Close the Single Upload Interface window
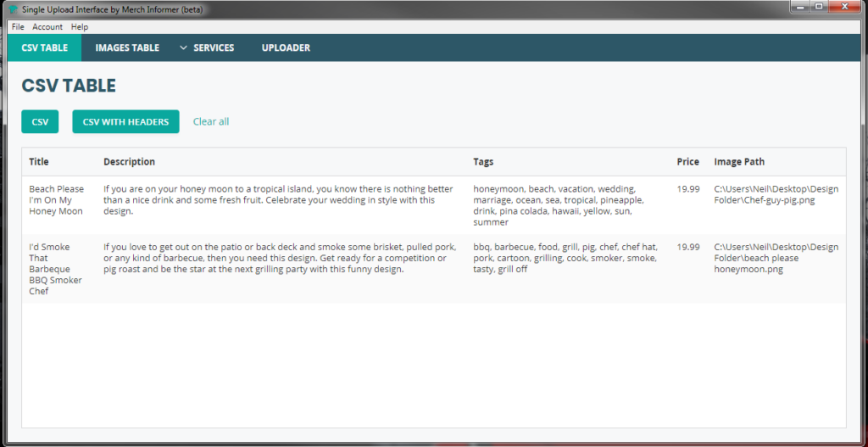This screenshot has height=447, width=868. pos(845,7)
